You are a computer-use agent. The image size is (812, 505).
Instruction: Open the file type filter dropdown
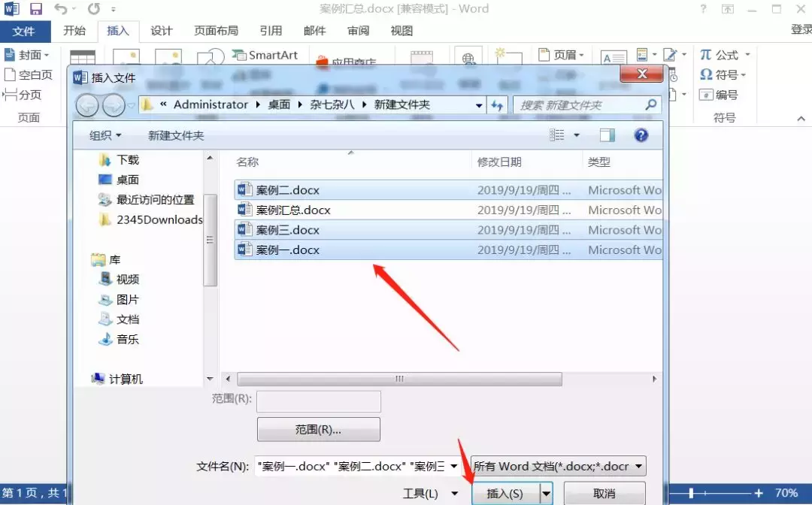(638, 466)
